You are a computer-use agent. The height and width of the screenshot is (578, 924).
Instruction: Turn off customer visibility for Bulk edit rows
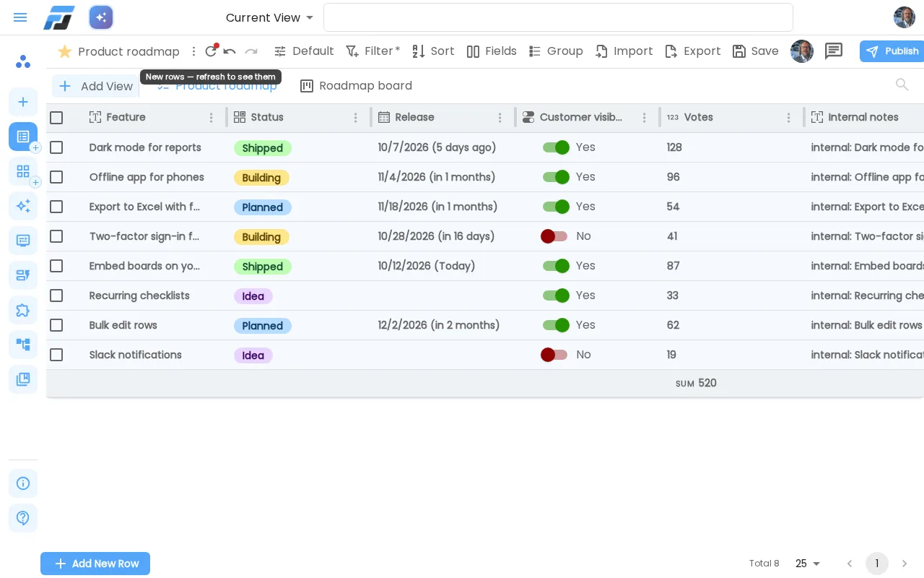click(556, 325)
